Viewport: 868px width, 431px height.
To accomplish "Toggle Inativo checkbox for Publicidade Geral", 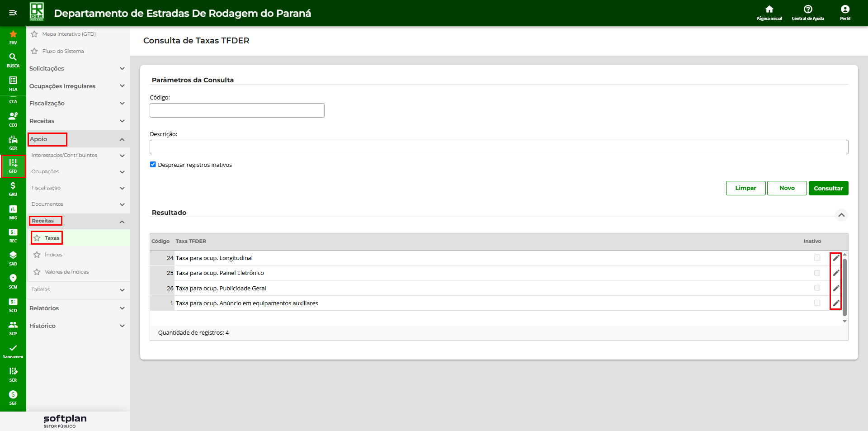I will [x=817, y=288].
